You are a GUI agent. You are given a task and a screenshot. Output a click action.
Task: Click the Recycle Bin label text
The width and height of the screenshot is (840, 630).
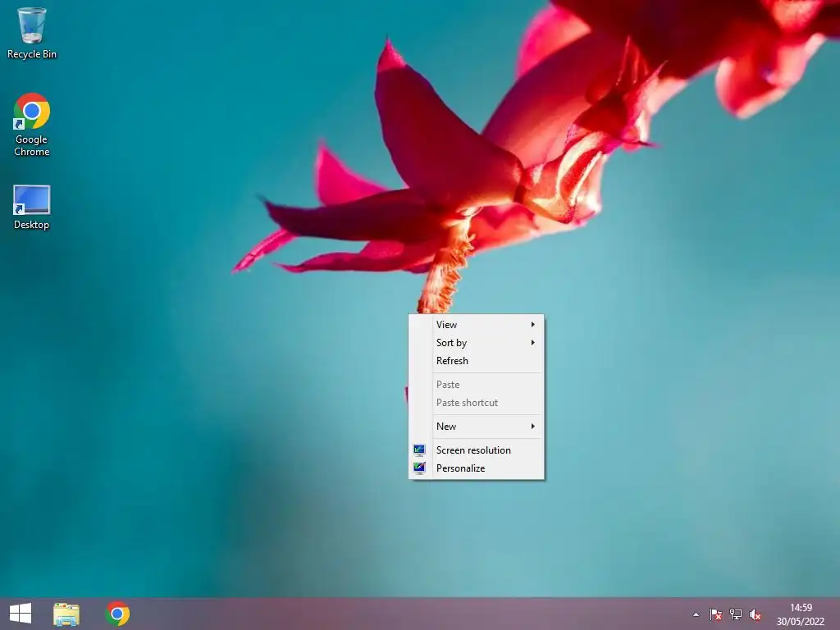32,54
